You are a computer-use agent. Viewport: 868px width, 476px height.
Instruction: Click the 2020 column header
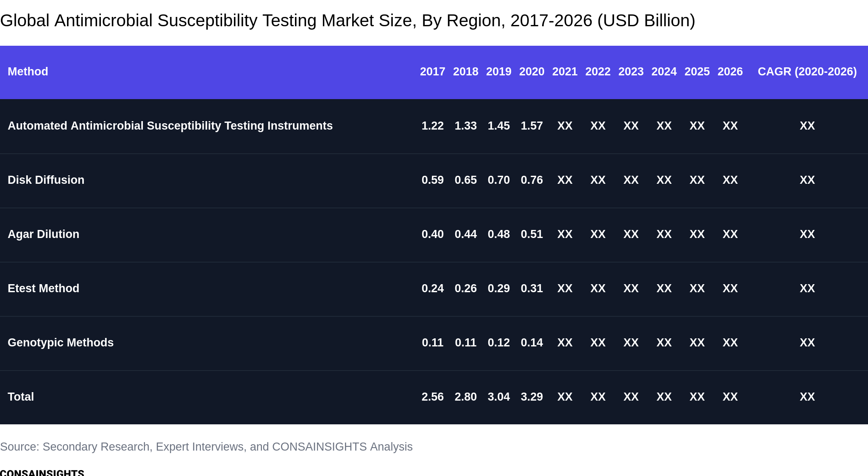pos(532,72)
